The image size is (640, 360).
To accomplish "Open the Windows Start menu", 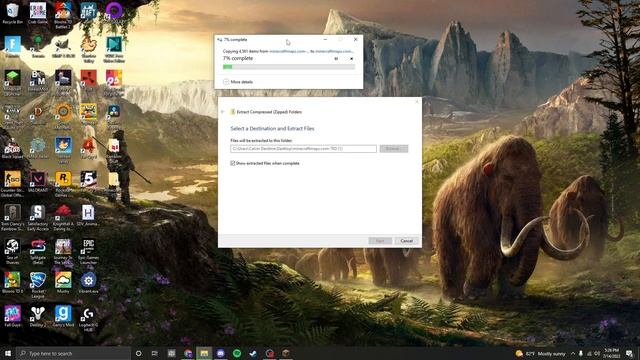I will coord(8,353).
